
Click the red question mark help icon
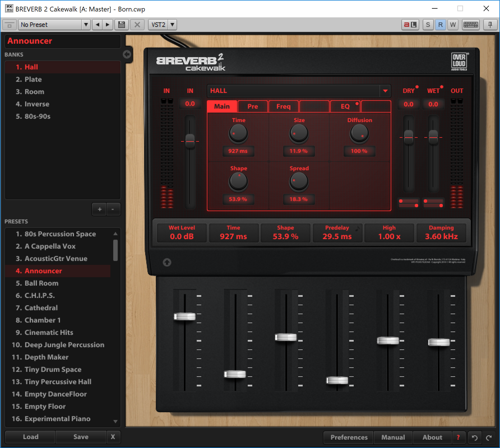(458, 437)
